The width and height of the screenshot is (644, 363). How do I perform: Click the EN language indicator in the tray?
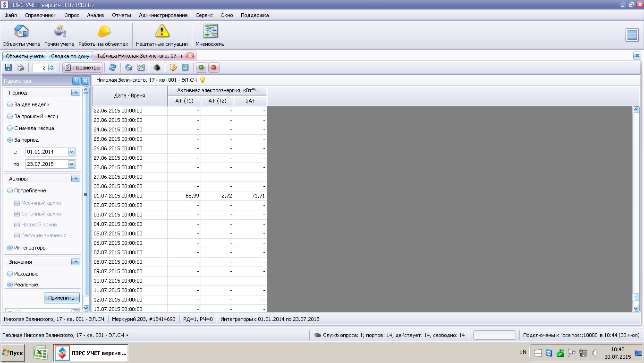coord(523,352)
